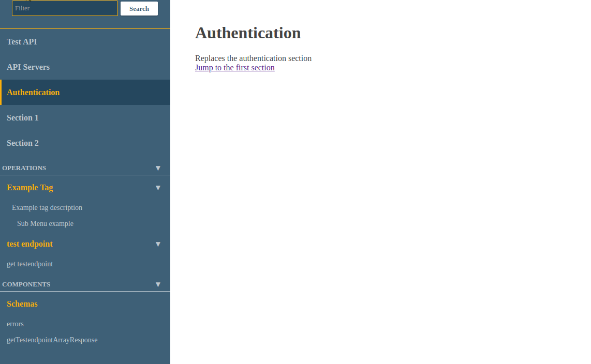The image size is (591, 364).
Task: Open the Sub Menu example entry
Action: pos(45,223)
